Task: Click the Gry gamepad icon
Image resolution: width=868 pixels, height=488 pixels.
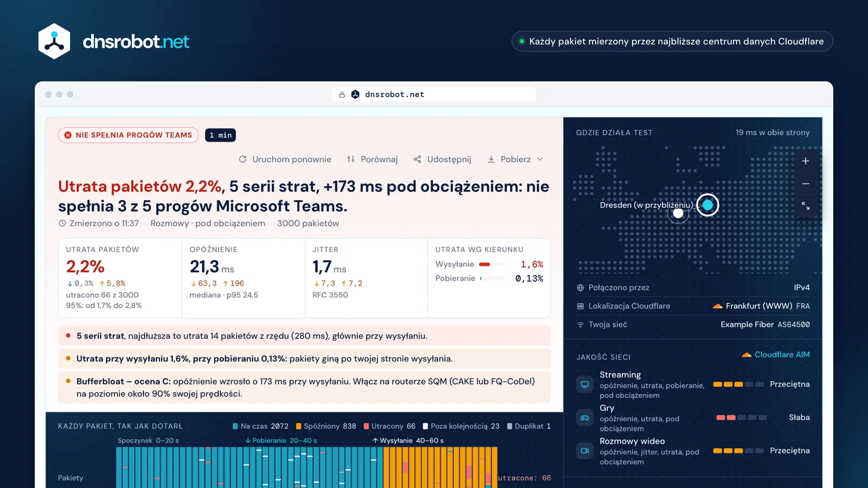Action: (x=585, y=418)
